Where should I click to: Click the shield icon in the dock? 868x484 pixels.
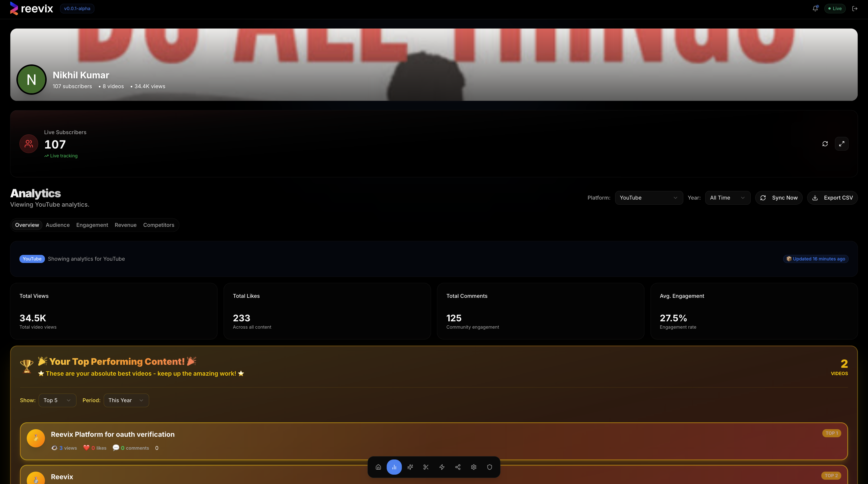point(489,467)
